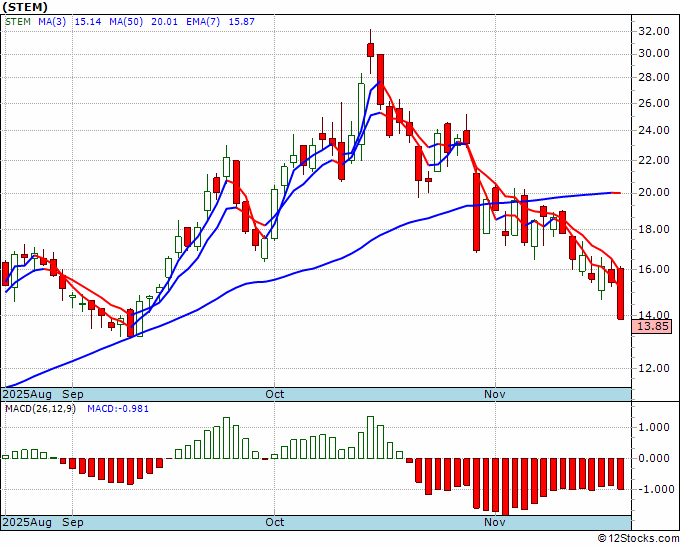680x546 pixels.
Task: Click the Nov label on price chart axis
Action: 495,394
